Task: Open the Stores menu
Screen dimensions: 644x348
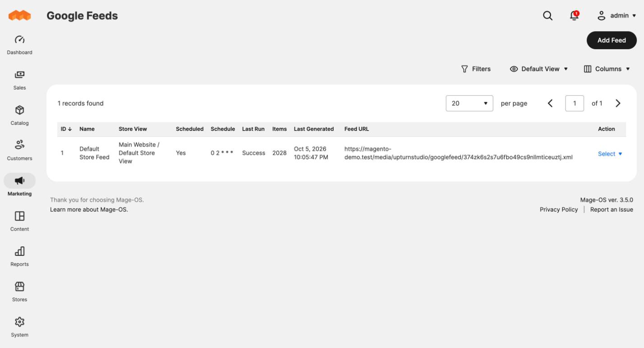Action: point(19,292)
